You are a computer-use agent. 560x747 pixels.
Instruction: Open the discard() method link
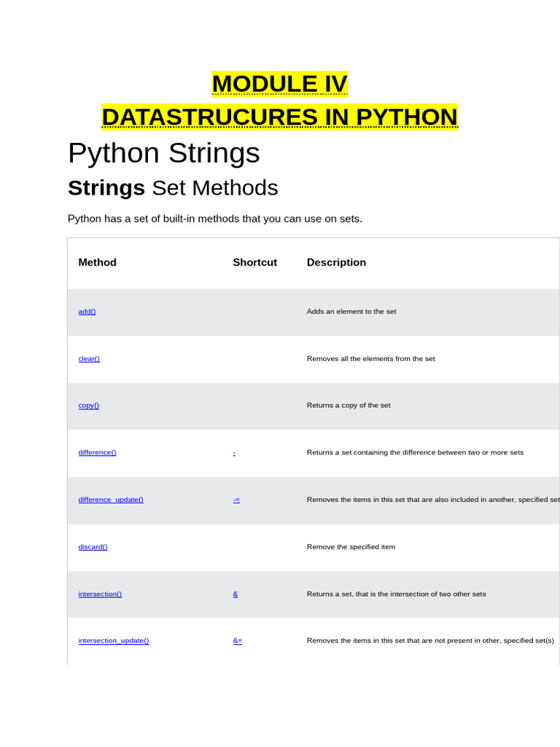coord(93,546)
